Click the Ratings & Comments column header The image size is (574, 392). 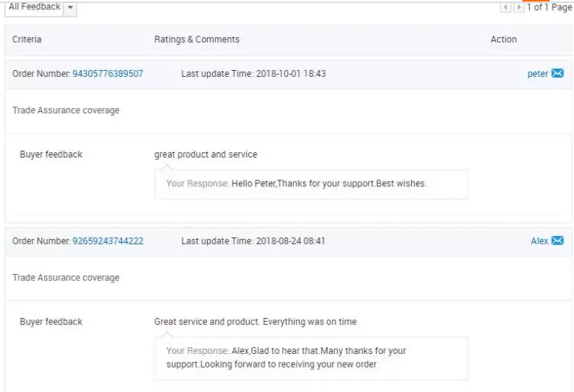click(x=196, y=40)
